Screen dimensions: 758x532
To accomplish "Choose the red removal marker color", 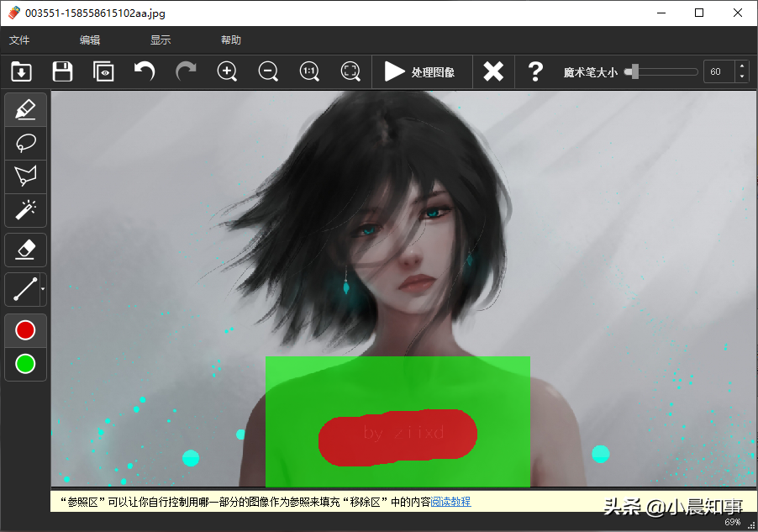I will tap(25, 330).
